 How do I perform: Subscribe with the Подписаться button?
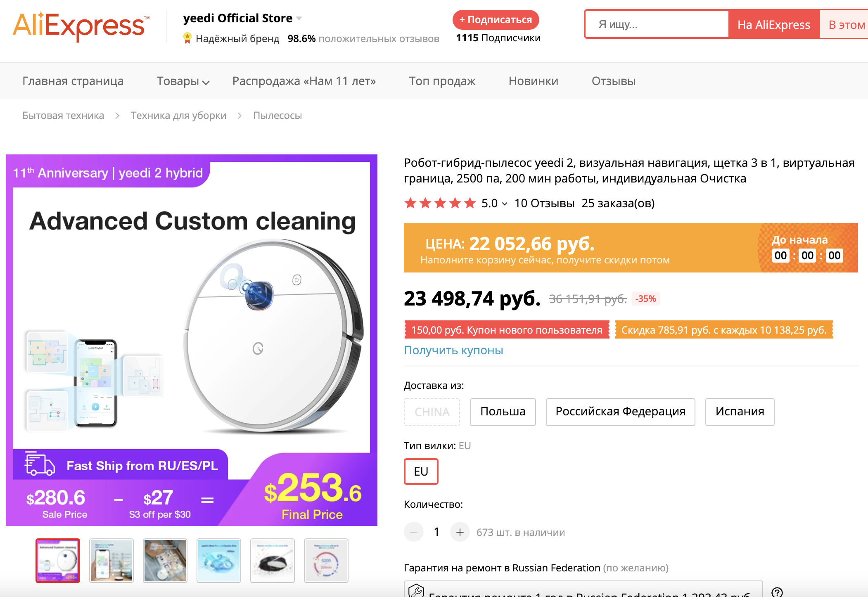click(x=496, y=20)
